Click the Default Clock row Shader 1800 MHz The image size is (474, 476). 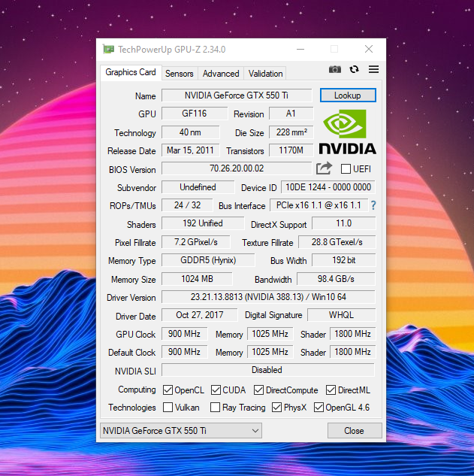pos(353,352)
